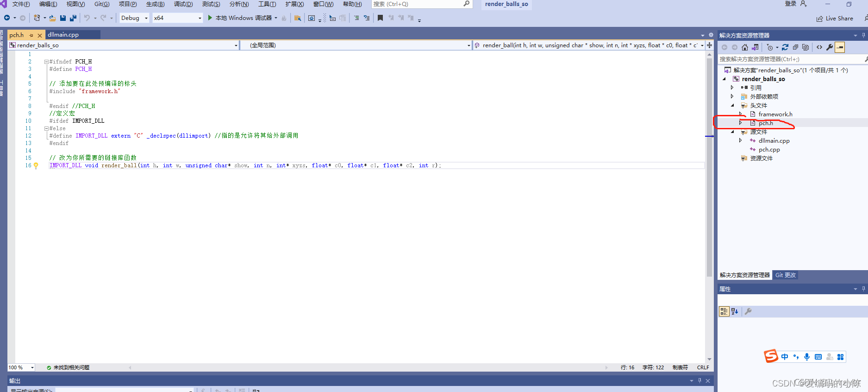Sync with active document in Solution Explorer

[x=785, y=47]
